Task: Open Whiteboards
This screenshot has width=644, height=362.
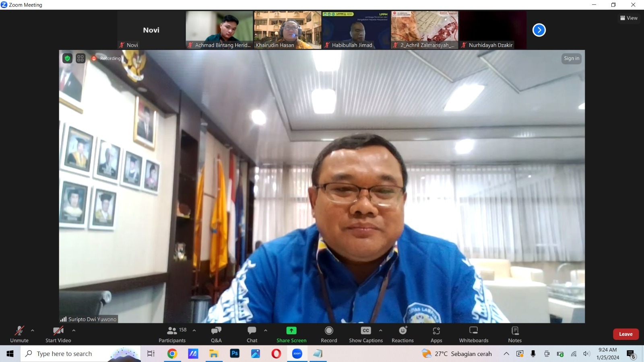Action: click(473, 334)
